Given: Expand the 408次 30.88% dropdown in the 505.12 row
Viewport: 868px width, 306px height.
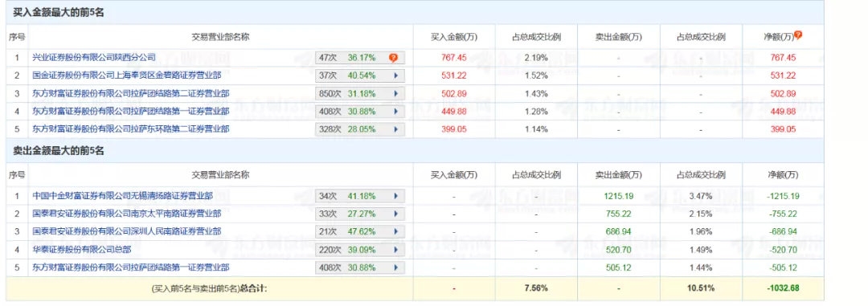Looking at the screenshot, I should 395,267.
